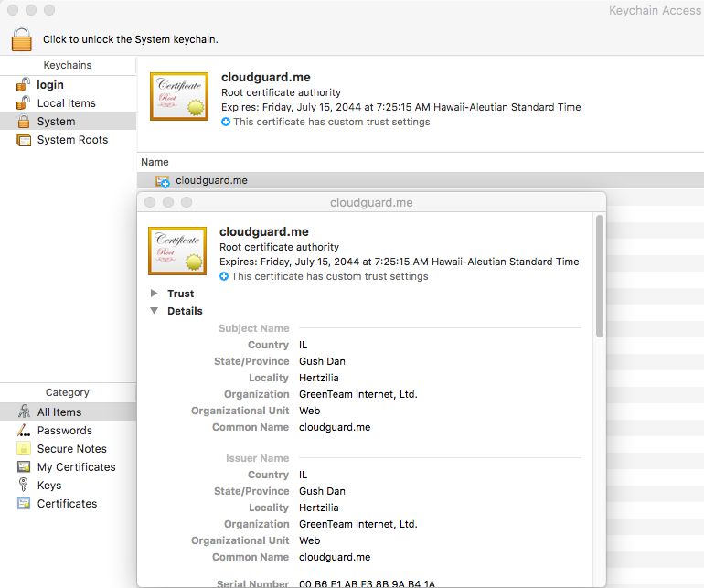
Task: Click the login keychain unlocked padlock icon
Action: click(24, 84)
